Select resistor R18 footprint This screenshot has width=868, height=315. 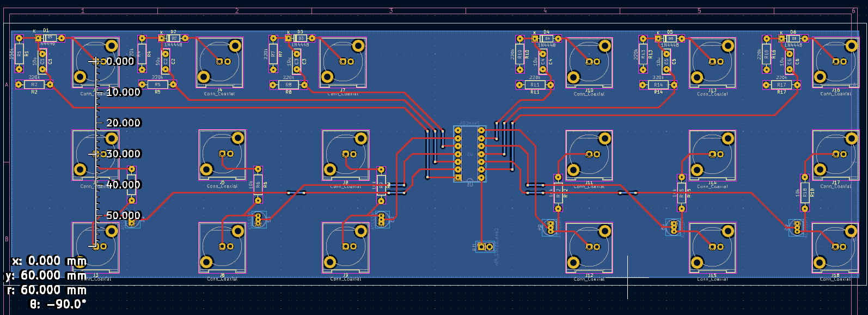pos(805,193)
